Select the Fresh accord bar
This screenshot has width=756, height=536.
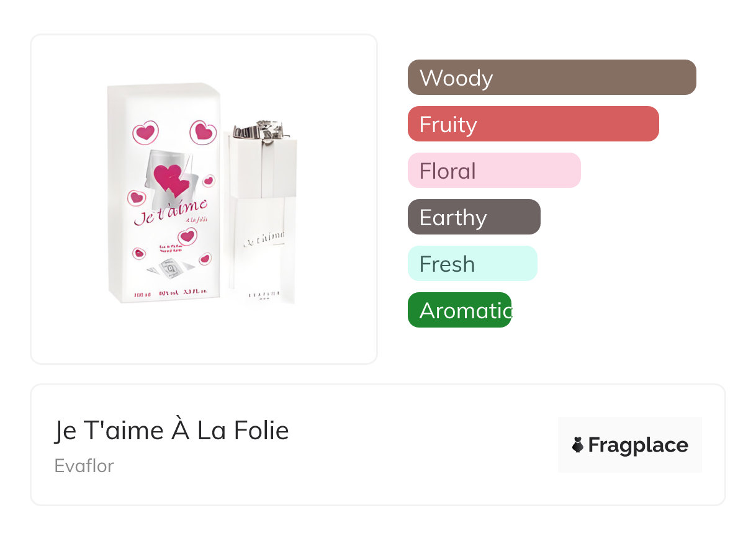click(x=472, y=264)
